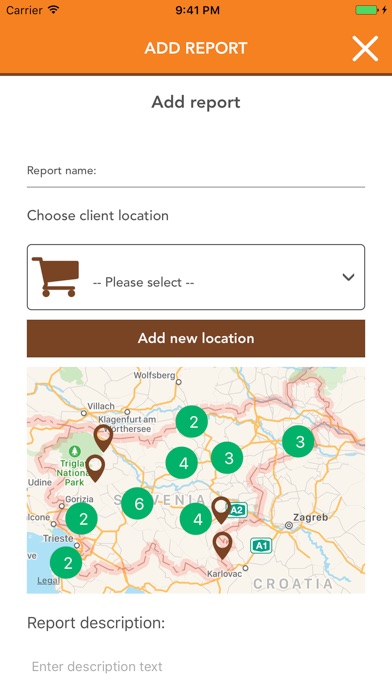The image size is (392, 696).
Task: Select the green cluster marker labeled 6
Action: click(137, 503)
